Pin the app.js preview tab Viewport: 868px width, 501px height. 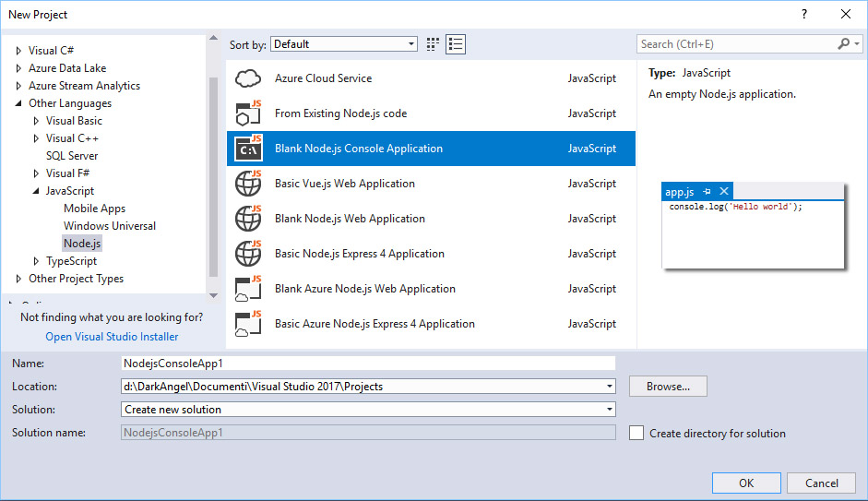[x=707, y=192]
